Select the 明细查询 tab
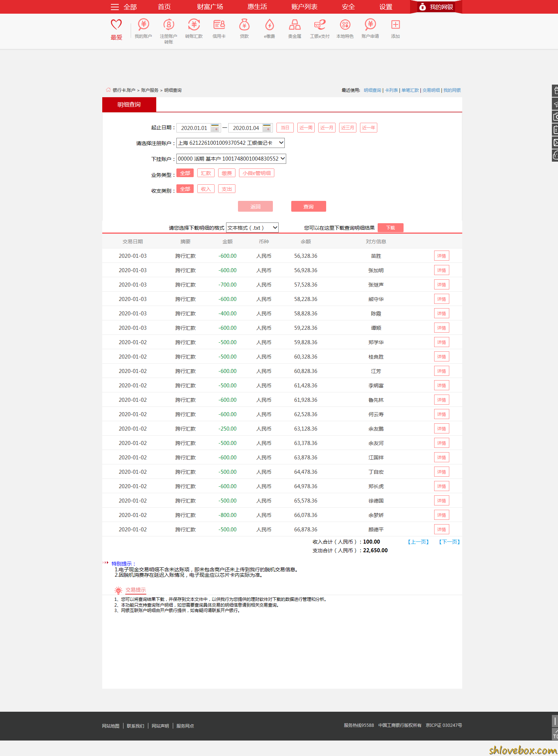Image resolution: width=558 pixels, height=756 pixels. point(129,104)
